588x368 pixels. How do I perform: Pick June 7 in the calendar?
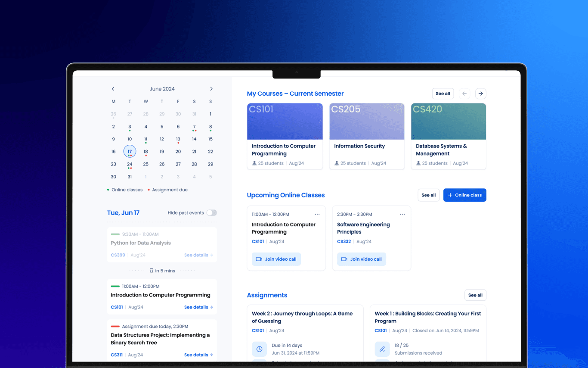[194, 127]
